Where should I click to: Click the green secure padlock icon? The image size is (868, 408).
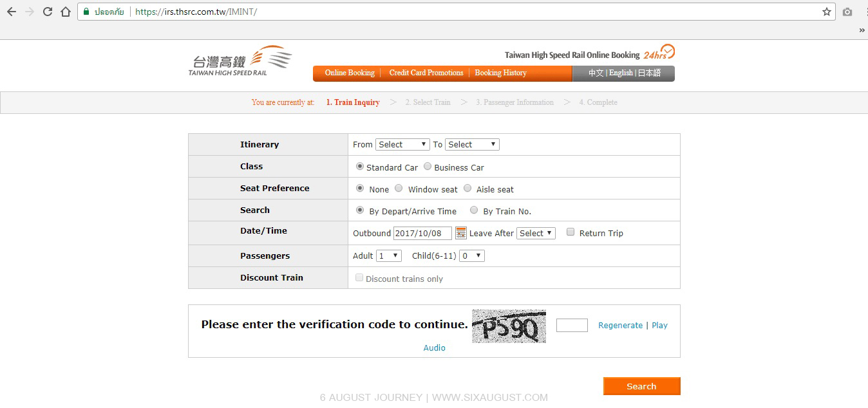tap(86, 12)
